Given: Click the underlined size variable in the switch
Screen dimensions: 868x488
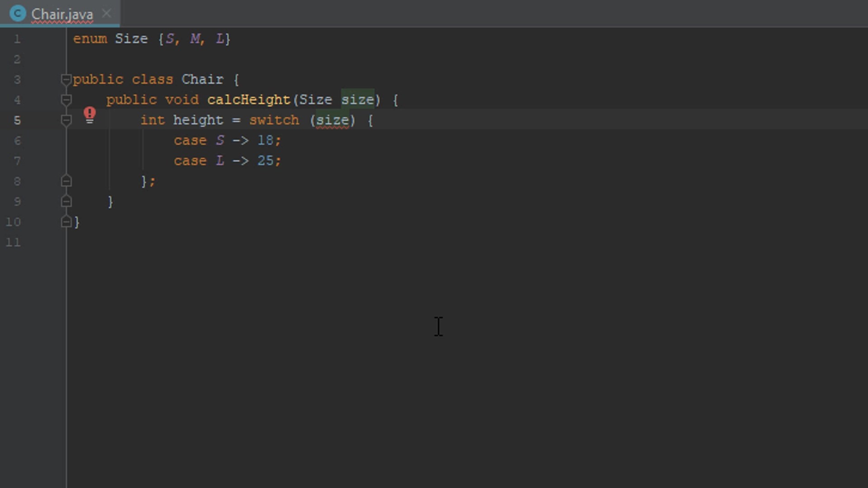Looking at the screenshot, I should pyautogui.click(x=332, y=120).
